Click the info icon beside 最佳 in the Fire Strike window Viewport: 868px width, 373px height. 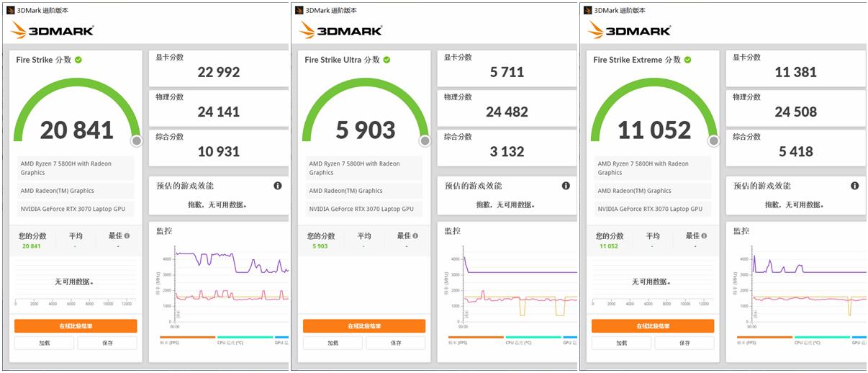(x=127, y=235)
